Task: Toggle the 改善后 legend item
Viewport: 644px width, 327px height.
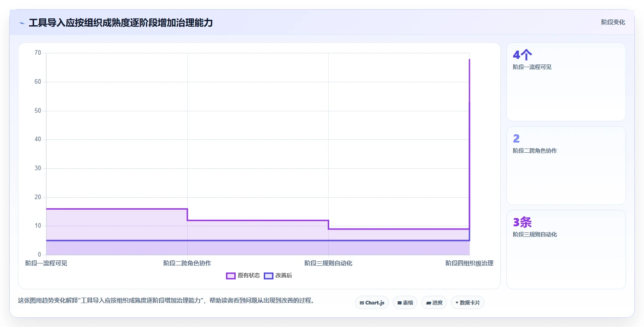Action: coord(278,275)
